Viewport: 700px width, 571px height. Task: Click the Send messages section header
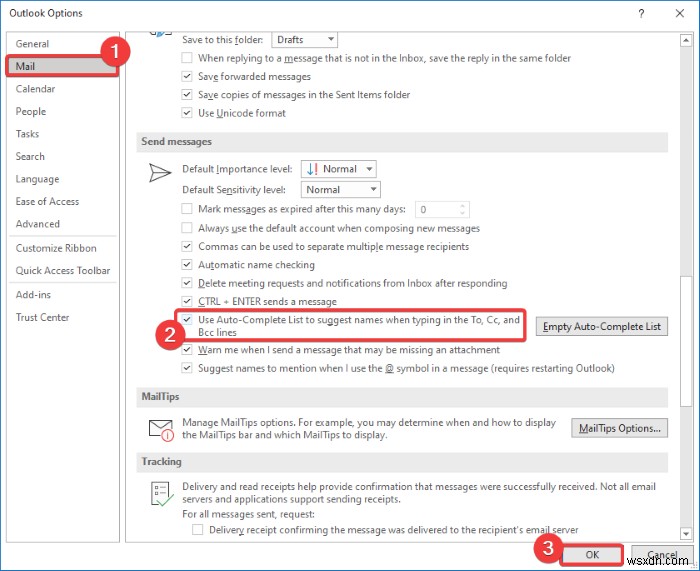402,142
